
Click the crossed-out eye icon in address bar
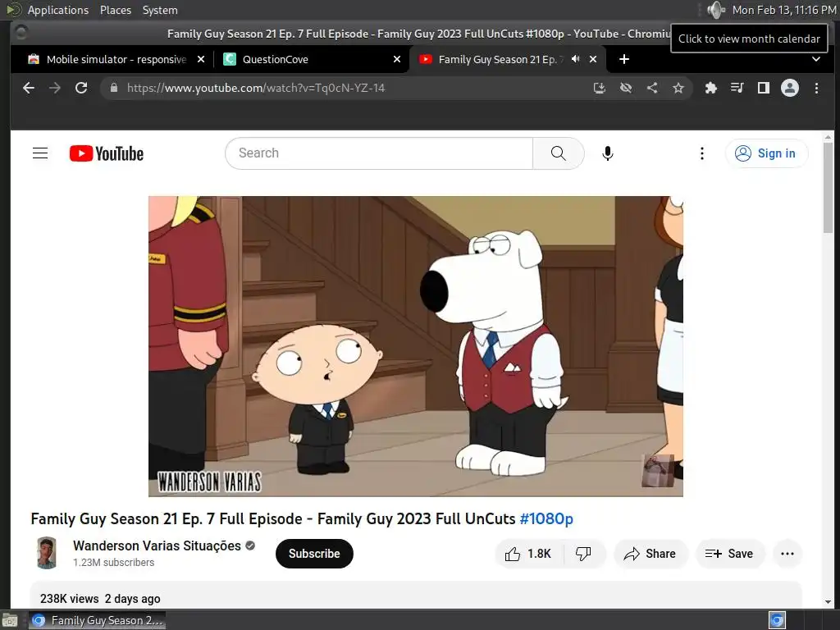pyautogui.click(x=626, y=88)
